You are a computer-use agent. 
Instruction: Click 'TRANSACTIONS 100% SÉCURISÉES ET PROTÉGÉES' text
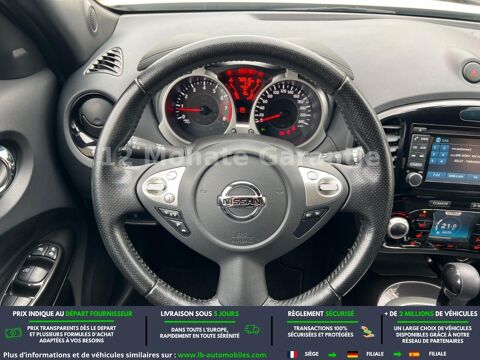tap(320, 331)
